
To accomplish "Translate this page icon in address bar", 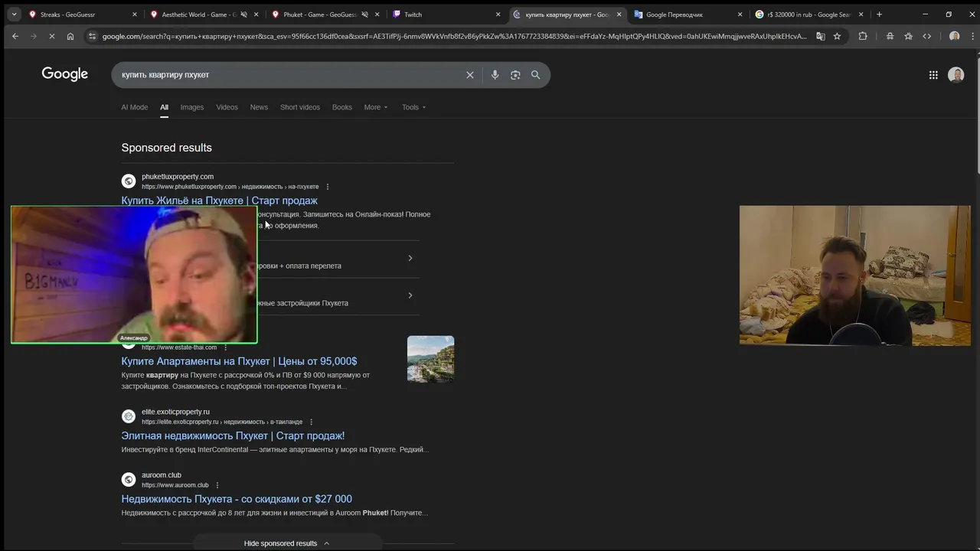I will click(x=820, y=36).
